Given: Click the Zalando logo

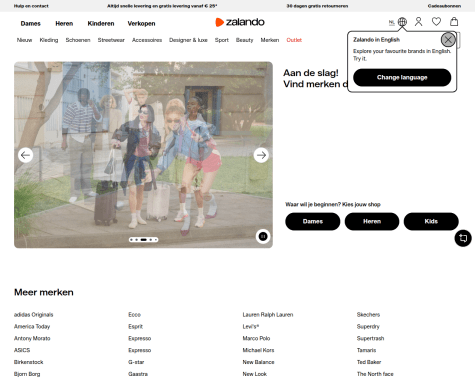Looking at the screenshot, I should click(x=240, y=22).
